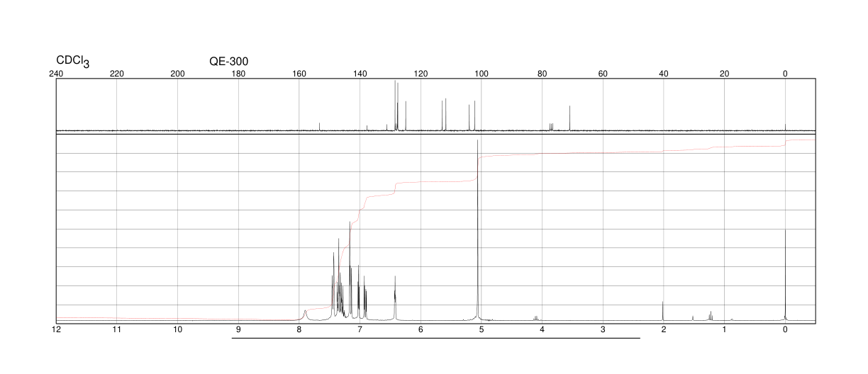Select the 200 tick label on carbon axis
This screenshot has width=868, height=374.
178,74
